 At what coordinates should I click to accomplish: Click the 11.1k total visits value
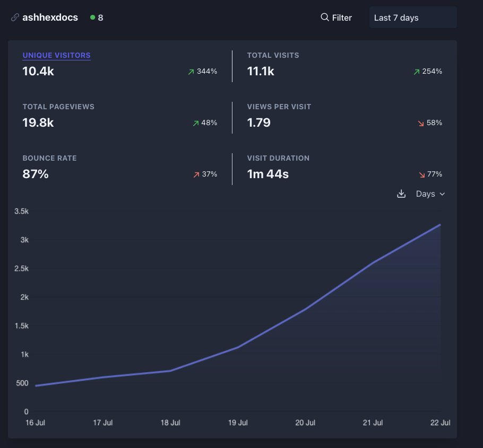click(x=261, y=72)
